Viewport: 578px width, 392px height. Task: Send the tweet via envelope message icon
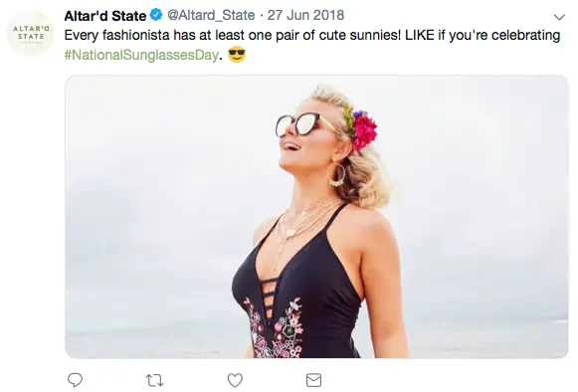[x=313, y=380]
